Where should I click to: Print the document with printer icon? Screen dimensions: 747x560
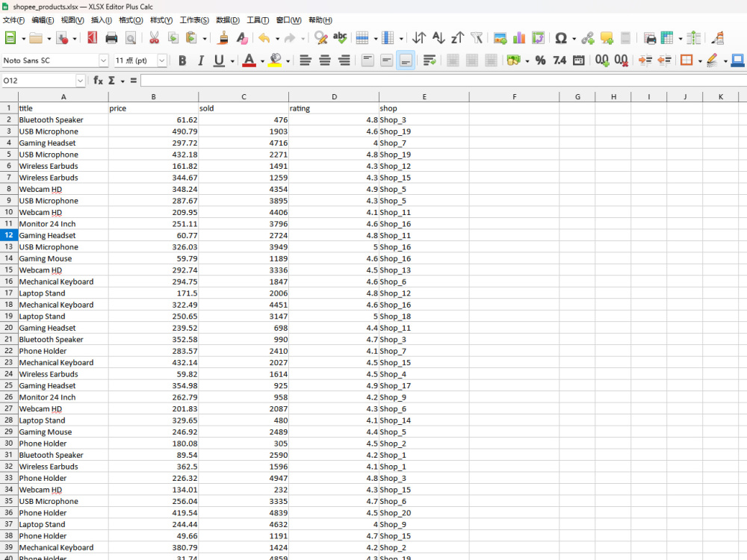tap(111, 37)
